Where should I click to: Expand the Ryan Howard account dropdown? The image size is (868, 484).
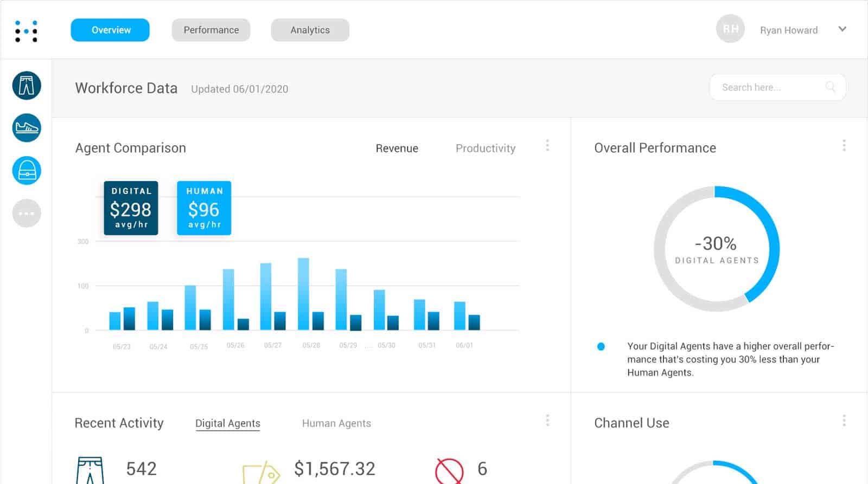pyautogui.click(x=842, y=29)
